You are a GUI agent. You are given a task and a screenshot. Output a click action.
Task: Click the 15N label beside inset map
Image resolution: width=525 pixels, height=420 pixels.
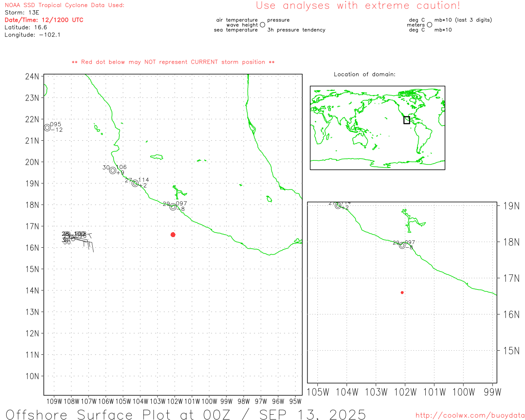pyautogui.click(x=511, y=351)
